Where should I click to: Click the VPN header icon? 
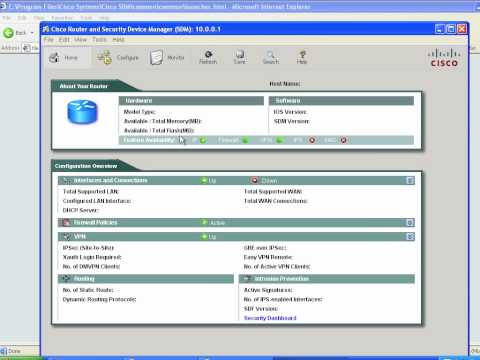pyautogui.click(x=66, y=236)
